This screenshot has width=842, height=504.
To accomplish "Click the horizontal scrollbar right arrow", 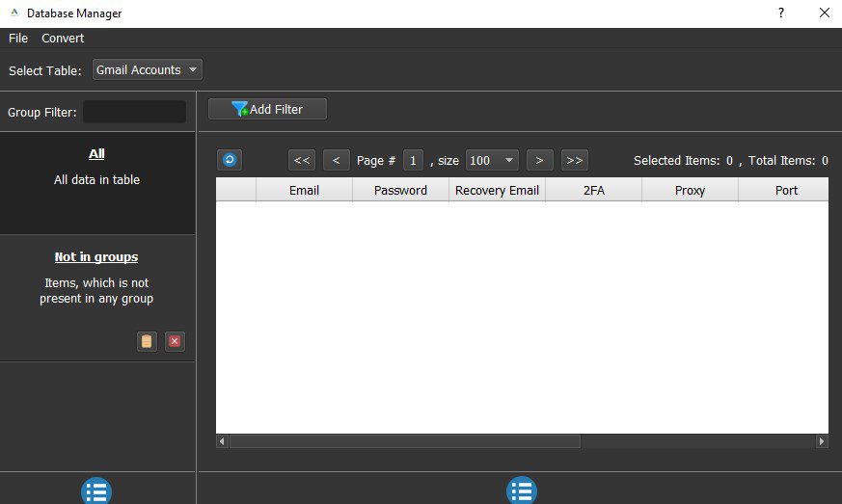I will pyautogui.click(x=822, y=441).
